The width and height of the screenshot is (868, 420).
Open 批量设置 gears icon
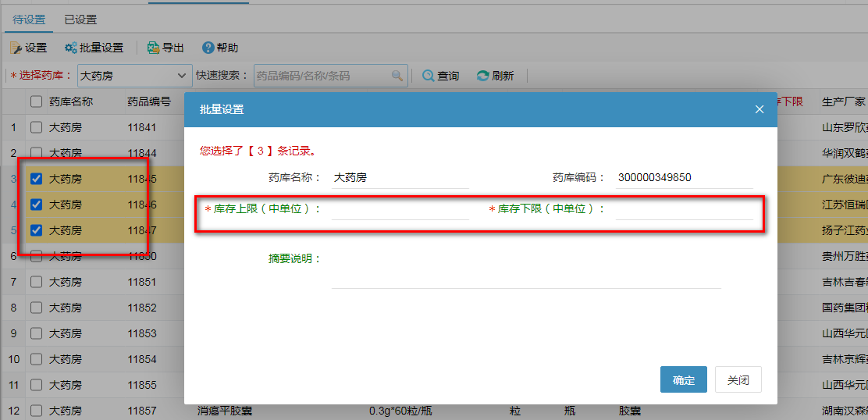[71, 48]
